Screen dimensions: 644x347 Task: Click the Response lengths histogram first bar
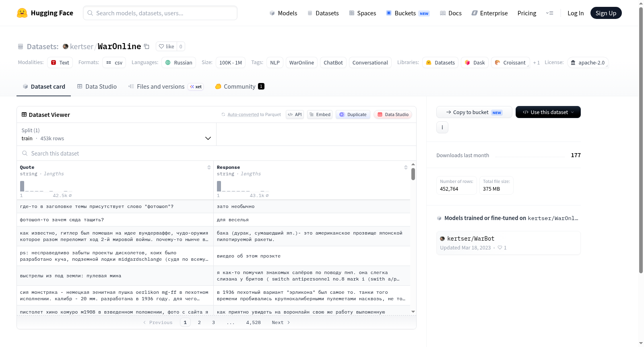(219, 186)
